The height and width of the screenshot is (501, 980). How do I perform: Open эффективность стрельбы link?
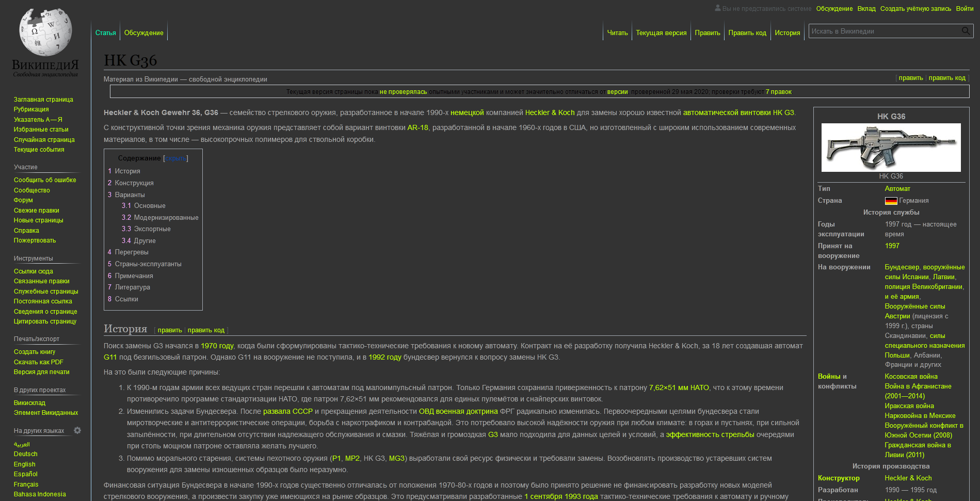pos(710,434)
